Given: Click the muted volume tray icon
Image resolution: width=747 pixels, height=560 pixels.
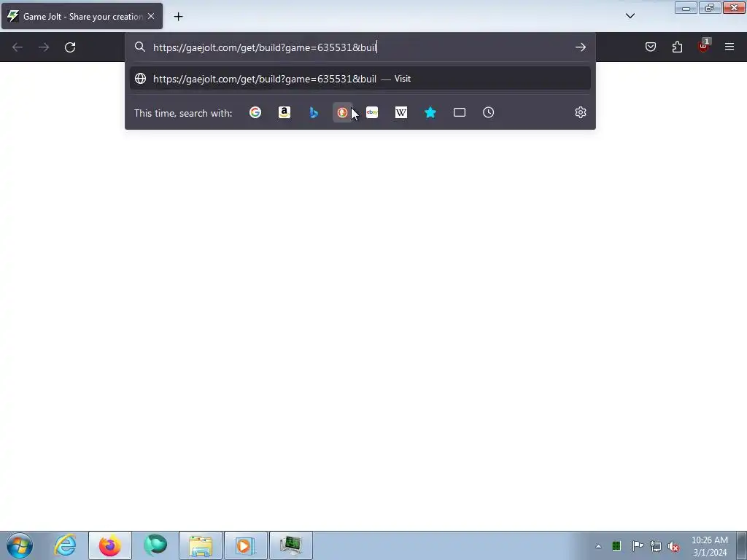Looking at the screenshot, I should click(673, 546).
